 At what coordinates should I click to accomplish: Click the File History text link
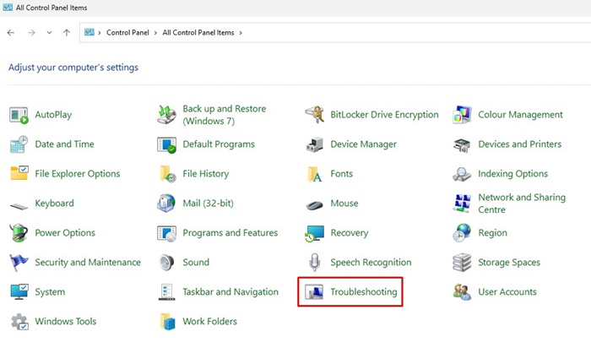206,174
